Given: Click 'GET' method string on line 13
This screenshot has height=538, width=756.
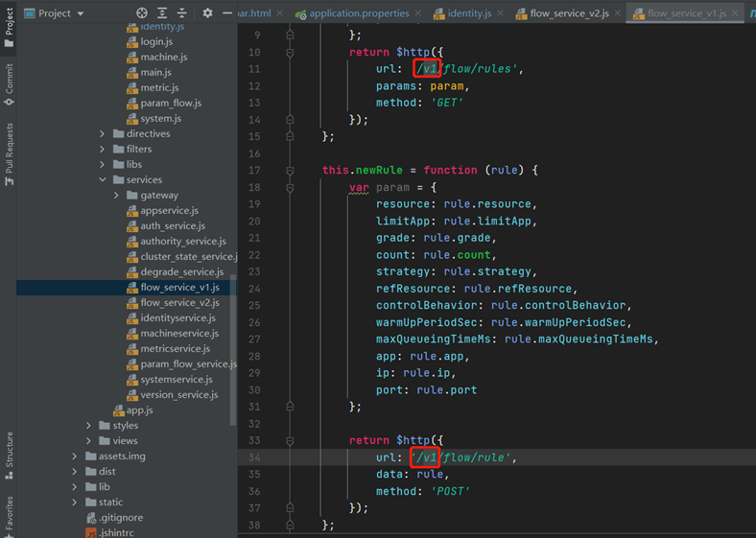Looking at the screenshot, I should click(x=447, y=103).
